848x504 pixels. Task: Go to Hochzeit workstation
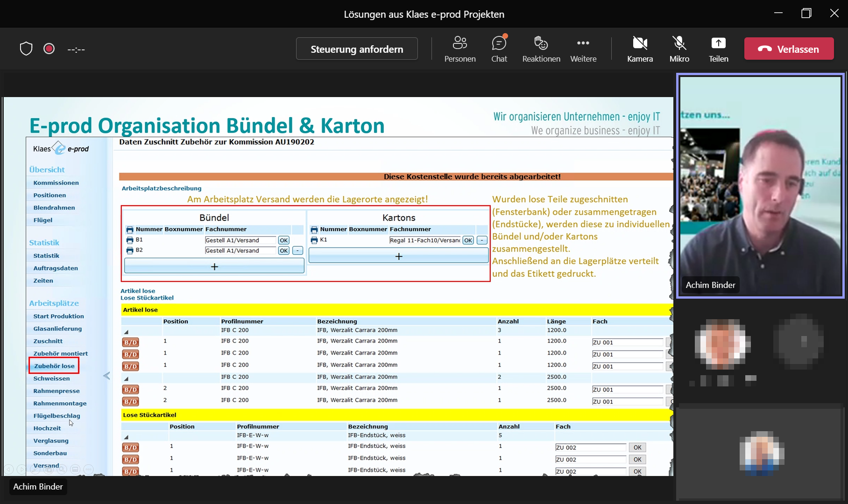(47, 428)
